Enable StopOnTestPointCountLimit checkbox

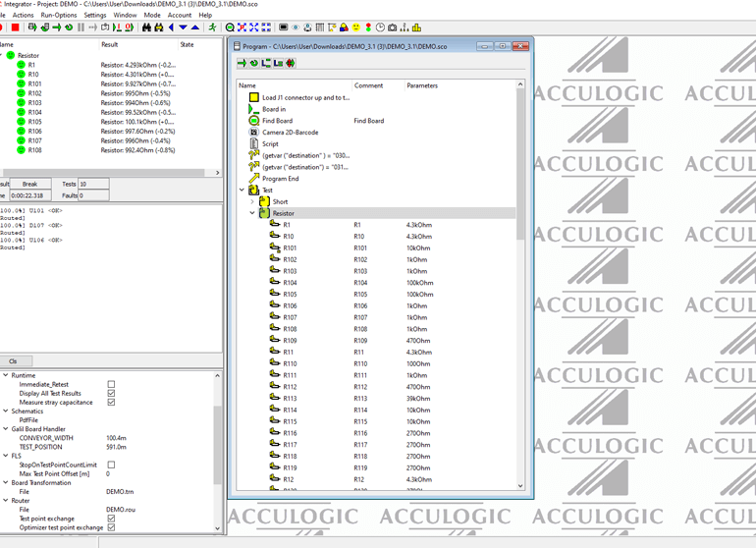pyautogui.click(x=111, y=465)
